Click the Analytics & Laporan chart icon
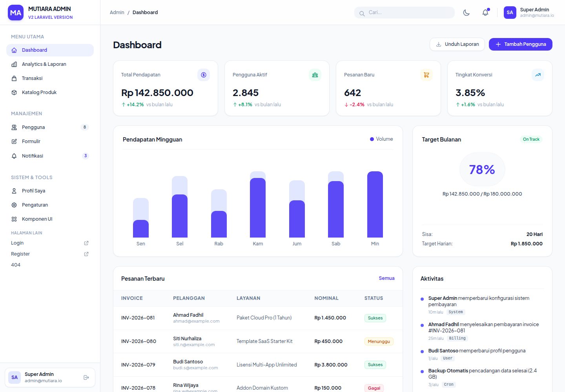Viewport: 565px width, 392px height. [x=14, y=64]
